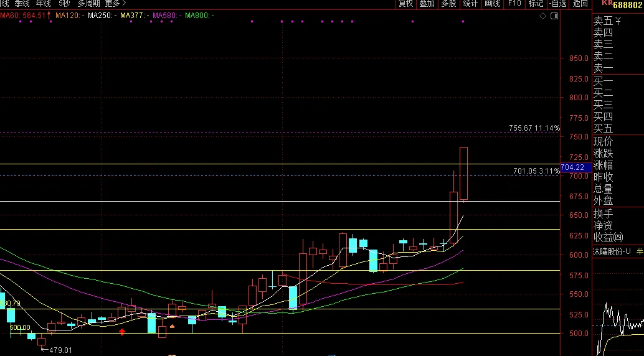
Task: Activate the 画线 drawing tool
Action: point(492,4)
